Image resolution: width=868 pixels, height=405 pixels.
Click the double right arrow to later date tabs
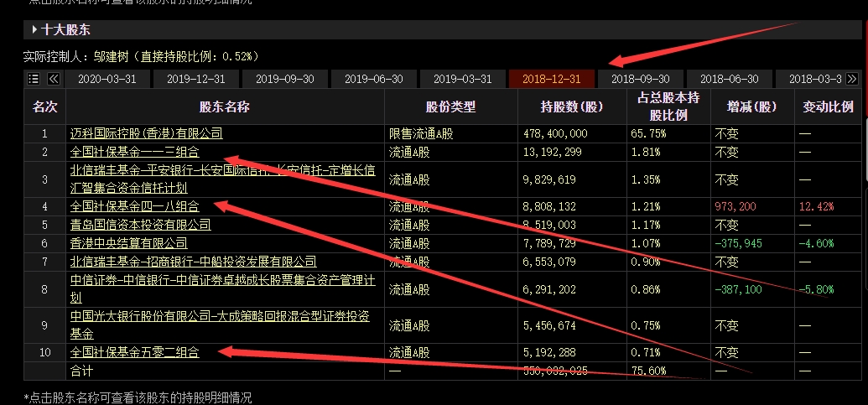(x=852, y=79)
